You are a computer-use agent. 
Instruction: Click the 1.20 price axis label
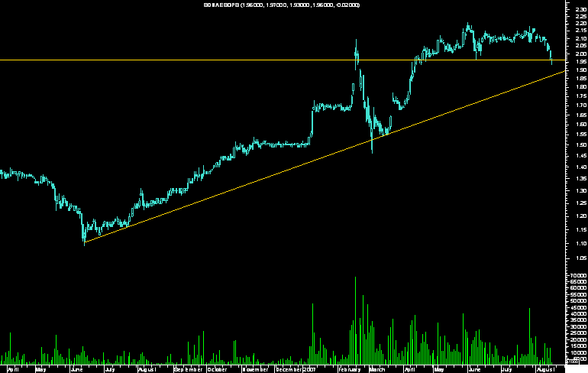click(580, 216)
